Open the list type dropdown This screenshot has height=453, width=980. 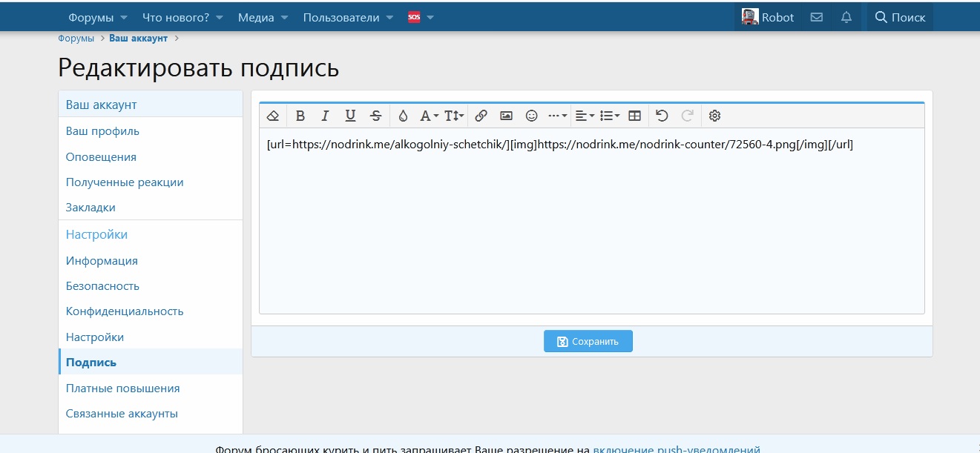tap(610, 116)
